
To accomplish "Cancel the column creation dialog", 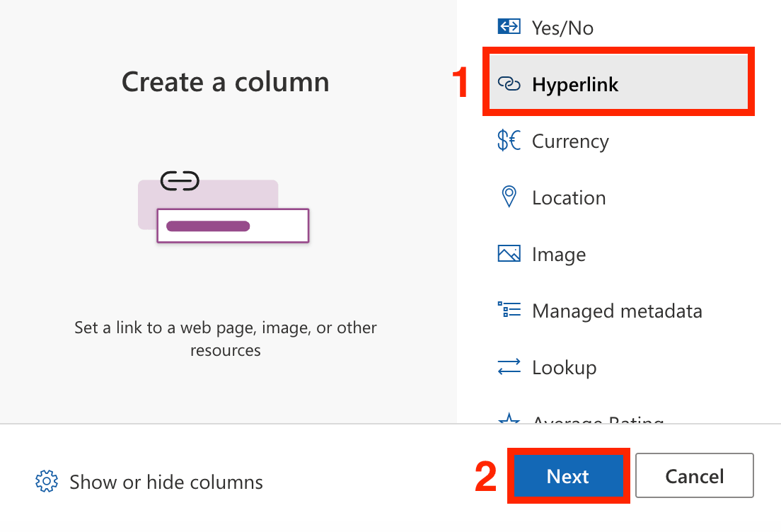I will (x=694, y=475).
